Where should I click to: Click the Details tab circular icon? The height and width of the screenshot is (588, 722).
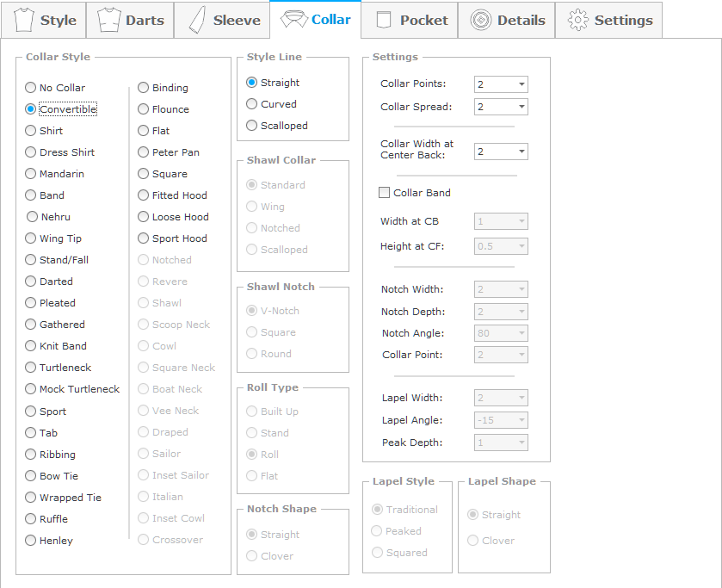point(481,20)
